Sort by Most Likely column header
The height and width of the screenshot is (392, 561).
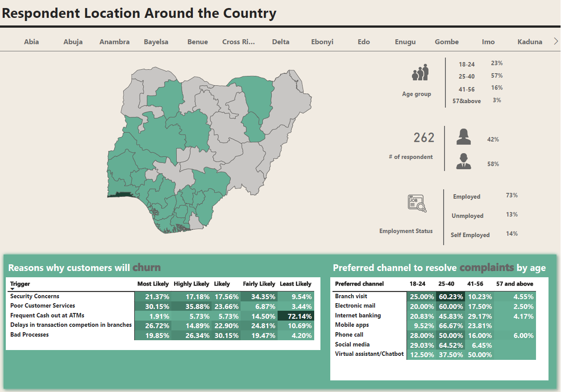(x=153, y=284)
